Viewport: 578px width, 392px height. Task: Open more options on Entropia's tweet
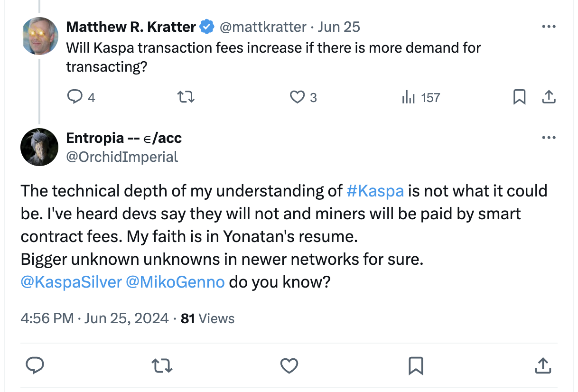pos(548,138)
